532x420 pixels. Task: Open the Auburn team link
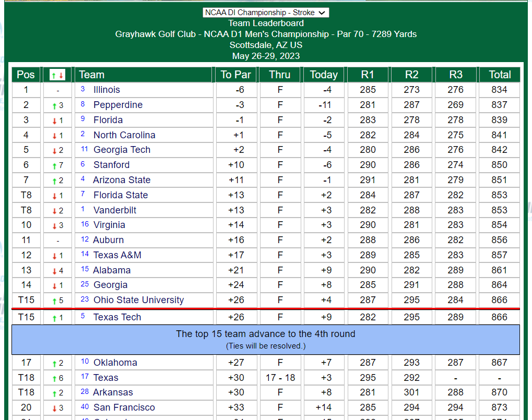click(108, 240)
